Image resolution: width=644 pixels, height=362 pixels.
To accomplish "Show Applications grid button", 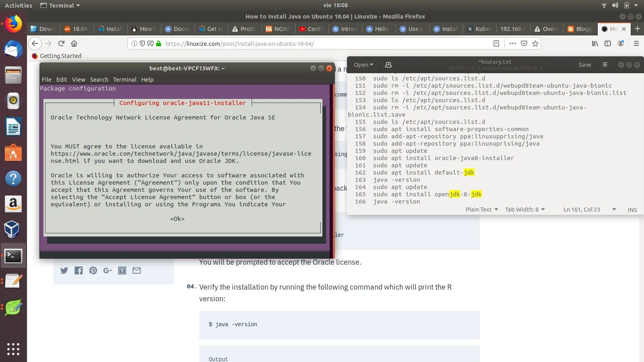I will click(13, 349).
